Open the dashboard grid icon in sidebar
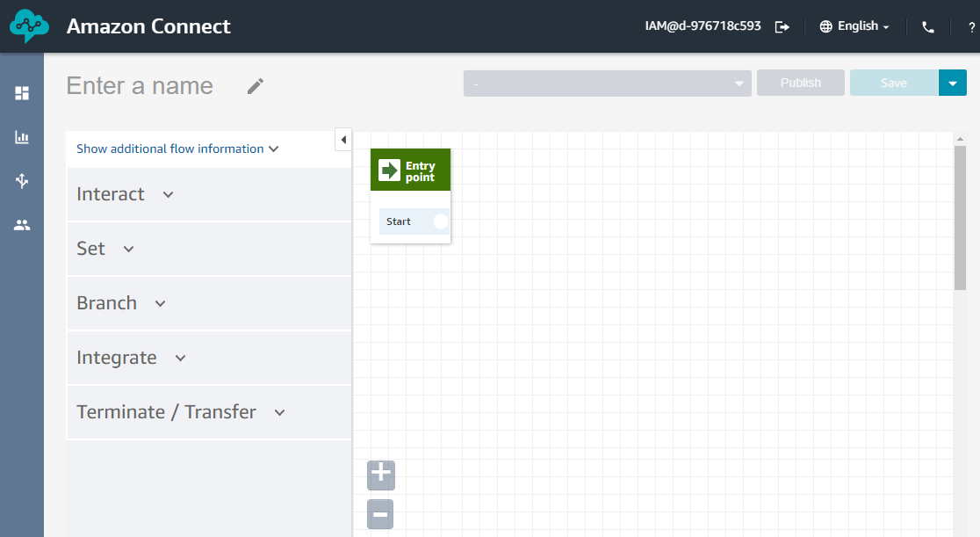The height and width of the screenshot is (537, 980). [x=22, y=93]
